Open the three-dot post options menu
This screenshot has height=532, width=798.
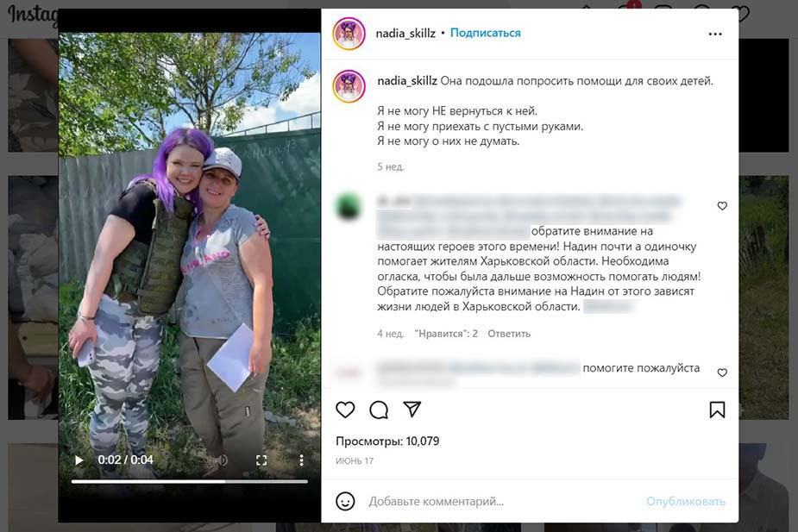[x=715, y=34]
